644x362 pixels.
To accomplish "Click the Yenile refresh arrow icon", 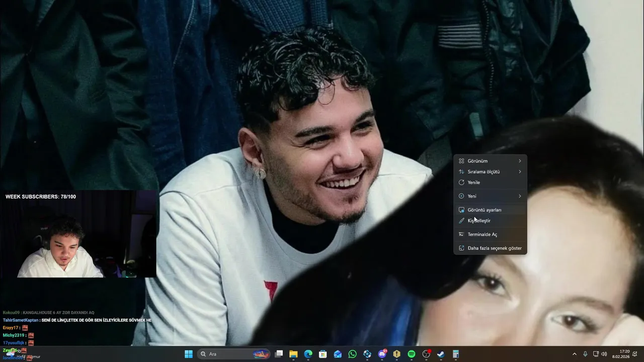I will tap(461, 183).
